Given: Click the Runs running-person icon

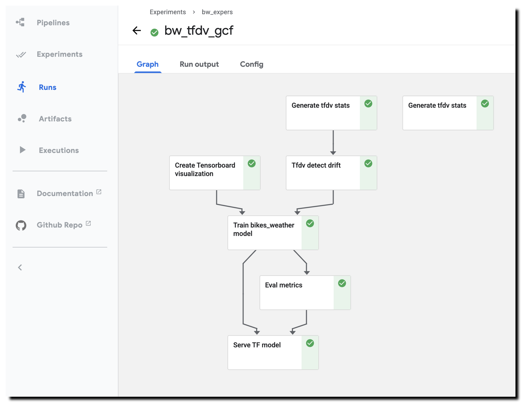Looking at the screenshot, I should point(22,87).
